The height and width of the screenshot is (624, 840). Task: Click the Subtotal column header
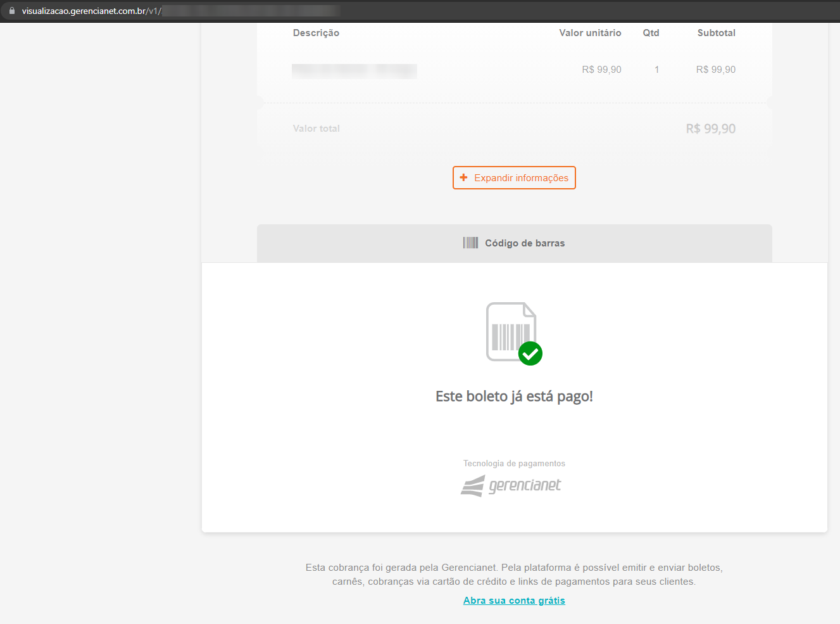pyautogui.click(x=717, y=33)
